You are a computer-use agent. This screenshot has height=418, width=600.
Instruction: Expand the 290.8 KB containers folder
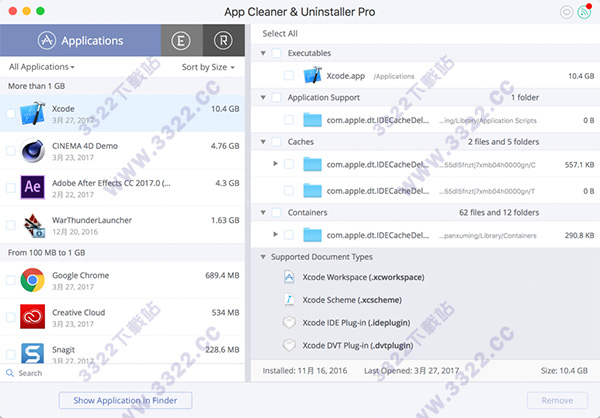tap(276, 234)
